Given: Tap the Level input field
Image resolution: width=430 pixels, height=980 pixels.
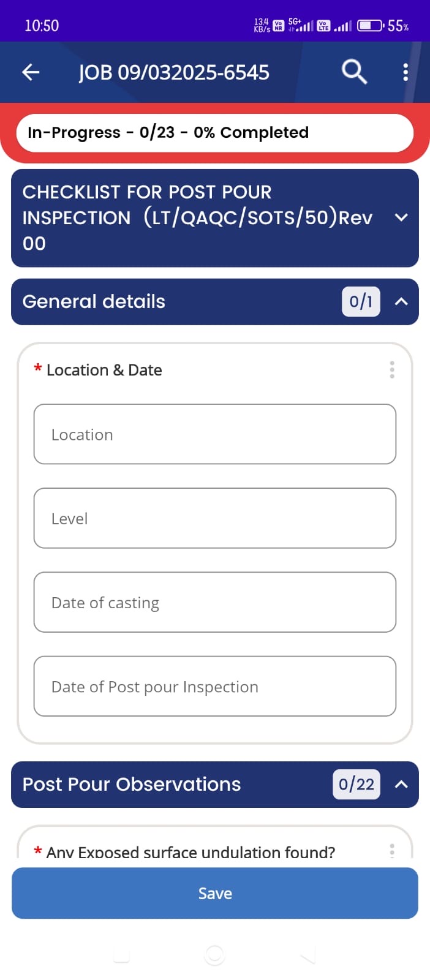Looking at the screenshot, I should (215, 518).
